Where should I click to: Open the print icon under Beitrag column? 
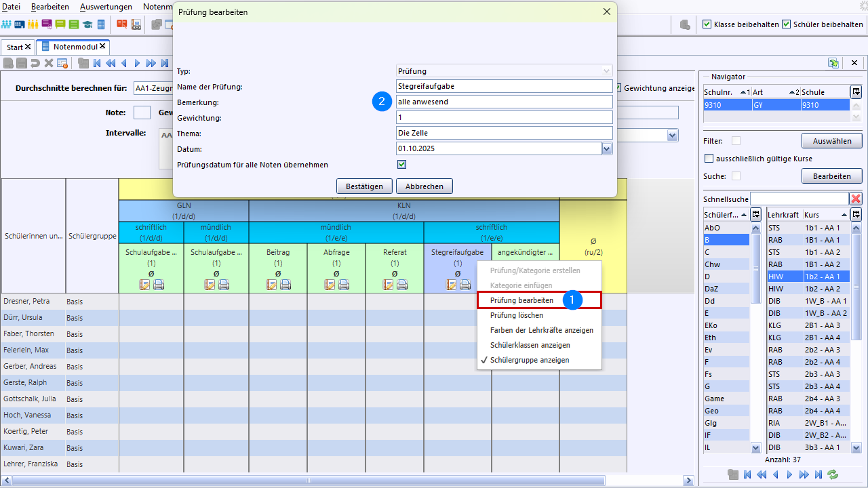point(285,285)
